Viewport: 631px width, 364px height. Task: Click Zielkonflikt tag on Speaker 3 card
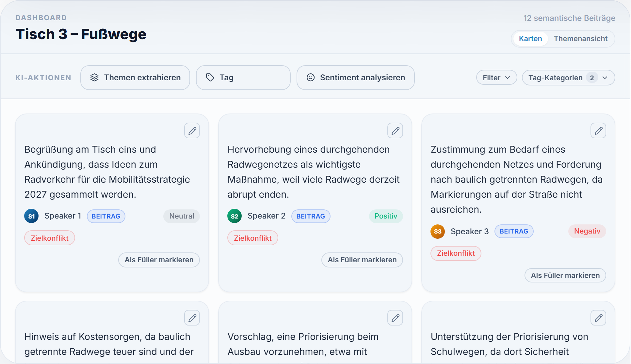click(456, 253)
